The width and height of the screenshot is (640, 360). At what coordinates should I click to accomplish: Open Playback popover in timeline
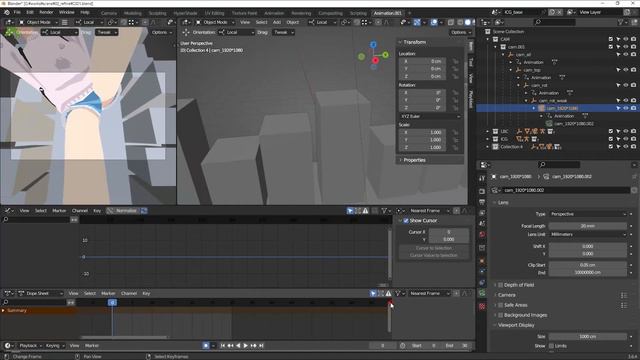pos(30,346)
